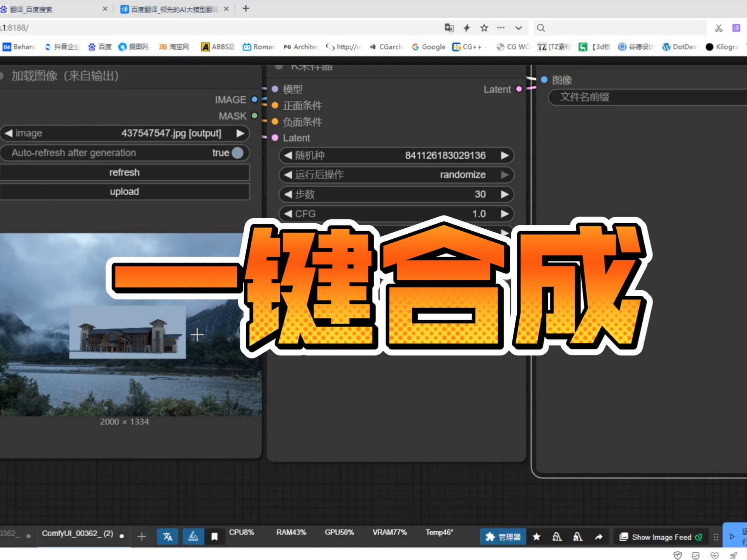747x560 pixels.
Task: Increase the CFG value
Action: 505,214
